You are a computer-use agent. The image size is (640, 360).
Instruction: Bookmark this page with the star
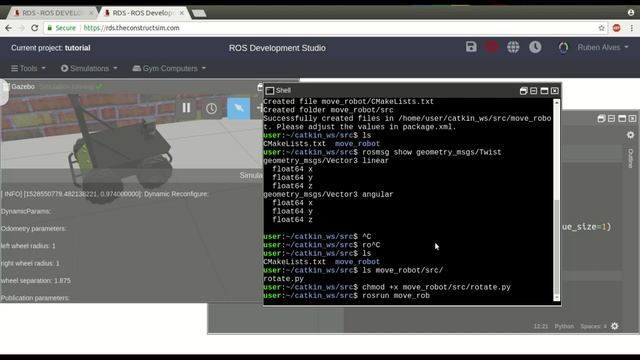[601, 28]
